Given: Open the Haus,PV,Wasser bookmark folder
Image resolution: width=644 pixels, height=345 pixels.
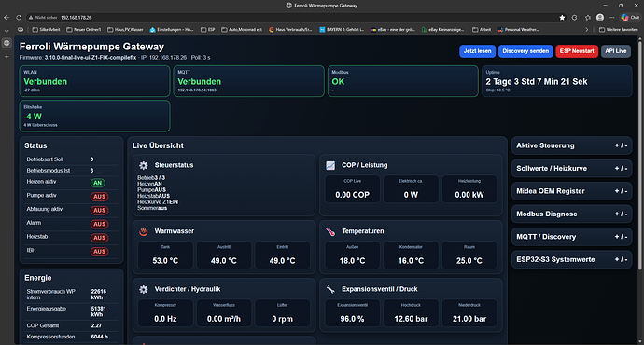Looking at the screenshot, I should pos(125,30).
